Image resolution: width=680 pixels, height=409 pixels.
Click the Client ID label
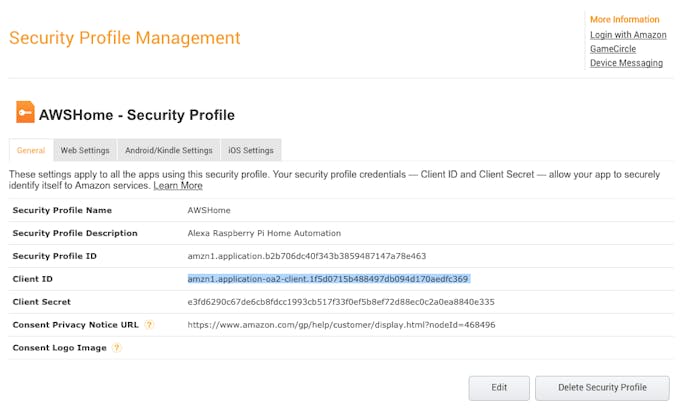[x=33, y=279]
